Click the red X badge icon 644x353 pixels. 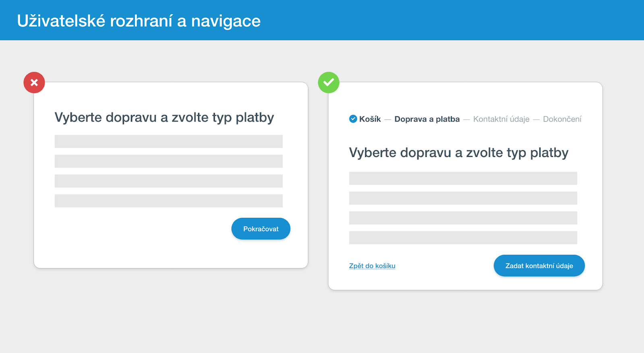click(x=34, y=83)
